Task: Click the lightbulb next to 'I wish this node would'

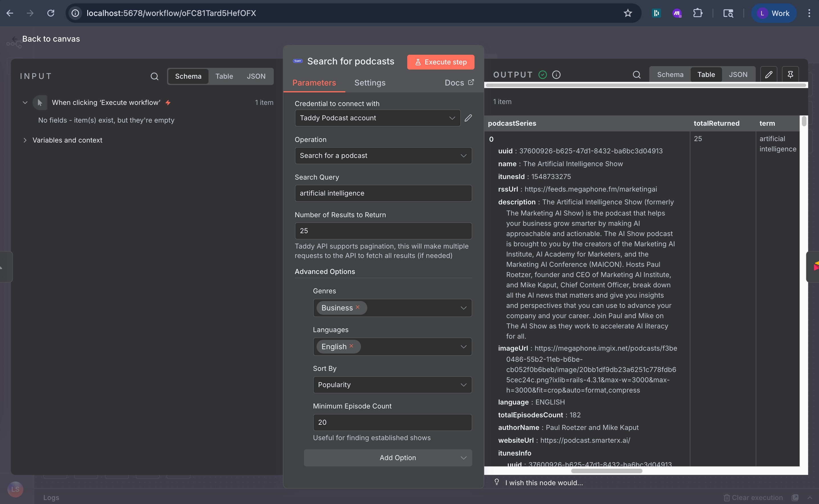Action: [x=496, y=482]
